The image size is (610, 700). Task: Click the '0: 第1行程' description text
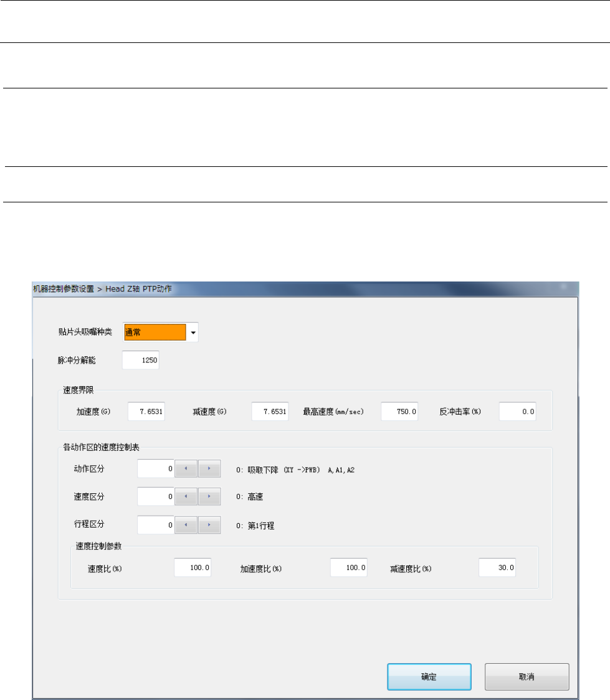[255, 526]
